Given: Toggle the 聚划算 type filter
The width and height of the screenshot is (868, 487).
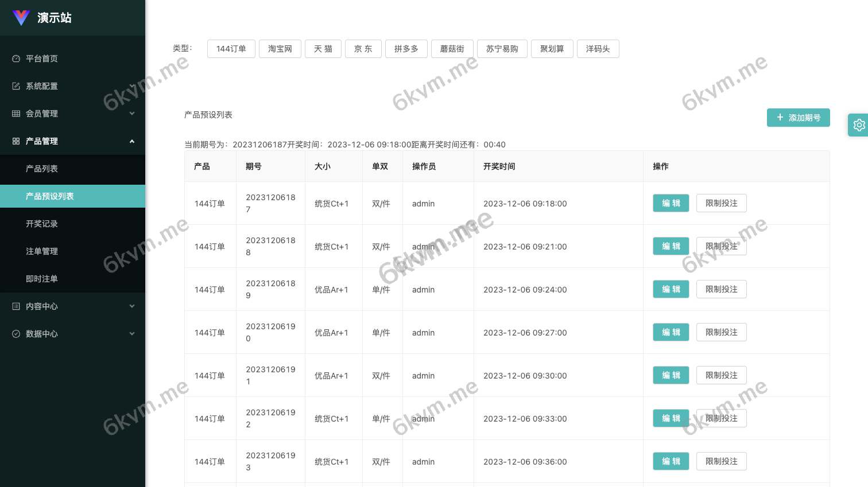Looking at the screenshot, I should [x=552, y=49].
